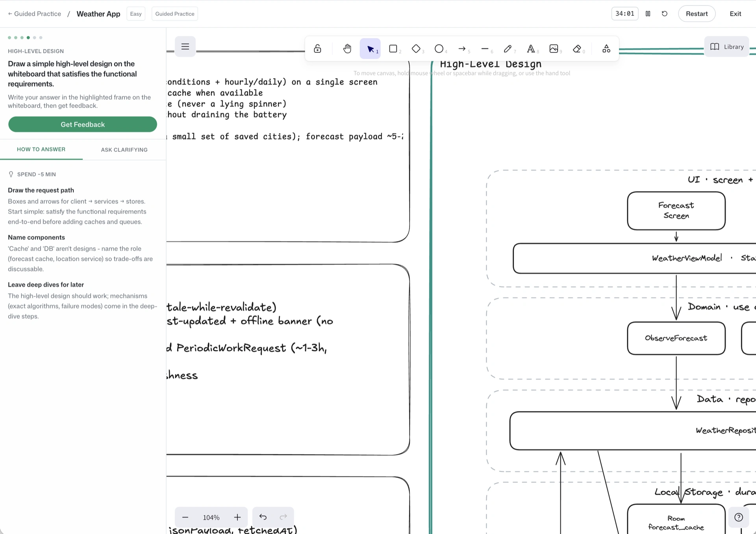The image size is (756, 534).
Task: Zoom out the canvas
Action: tap(185, 517)
